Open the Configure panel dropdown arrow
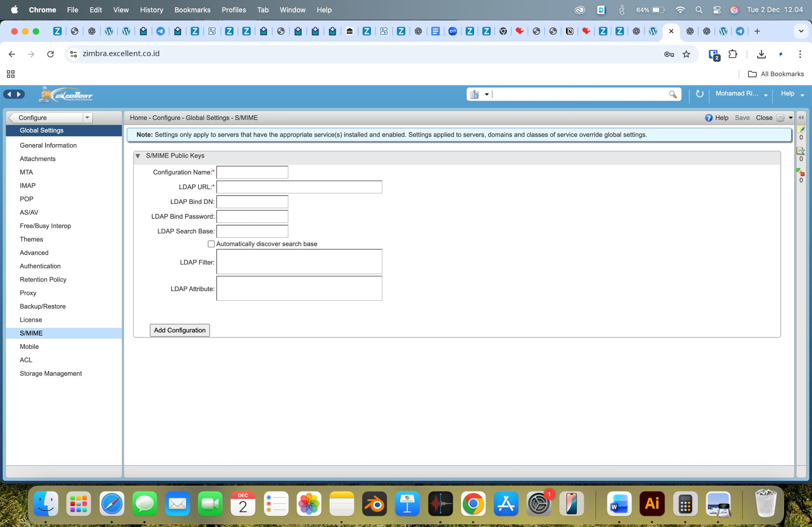This screenshot has width=812, height=527. point(87,118)
